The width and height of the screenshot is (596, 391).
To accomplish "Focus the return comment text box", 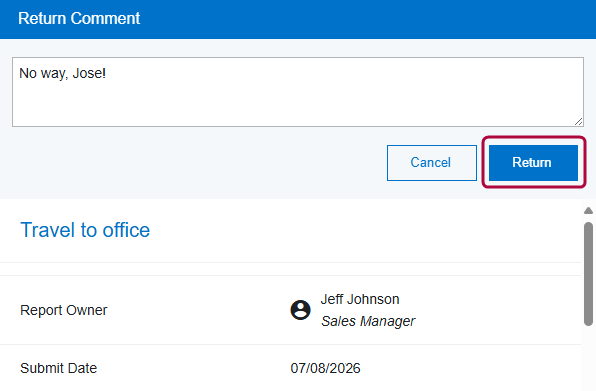I will click(298, 92).
